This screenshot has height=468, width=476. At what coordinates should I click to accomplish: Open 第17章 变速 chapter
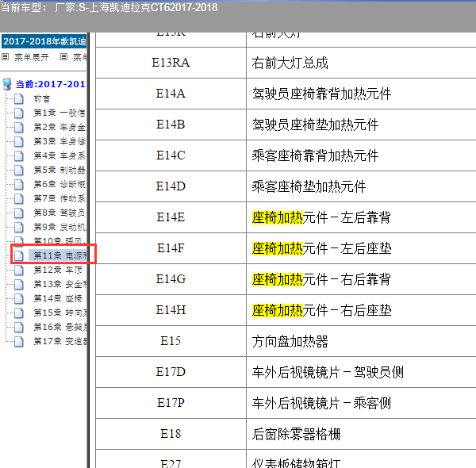(59, 341)
